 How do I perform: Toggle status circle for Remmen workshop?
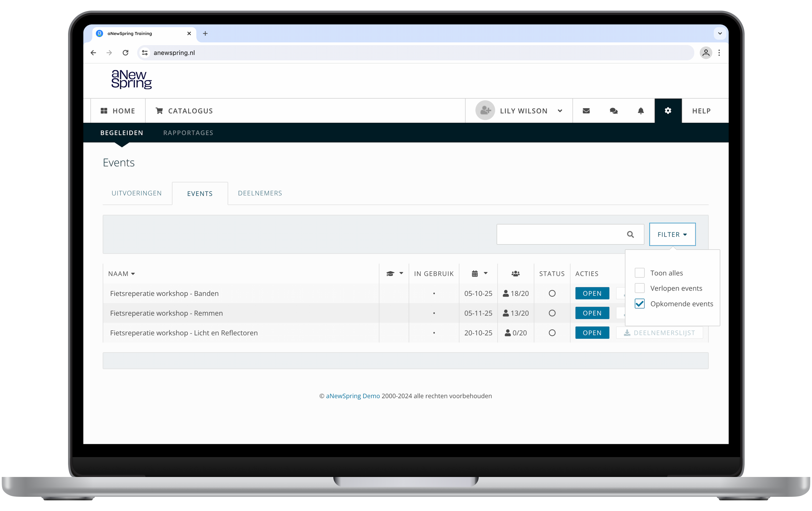coord(552,313)
